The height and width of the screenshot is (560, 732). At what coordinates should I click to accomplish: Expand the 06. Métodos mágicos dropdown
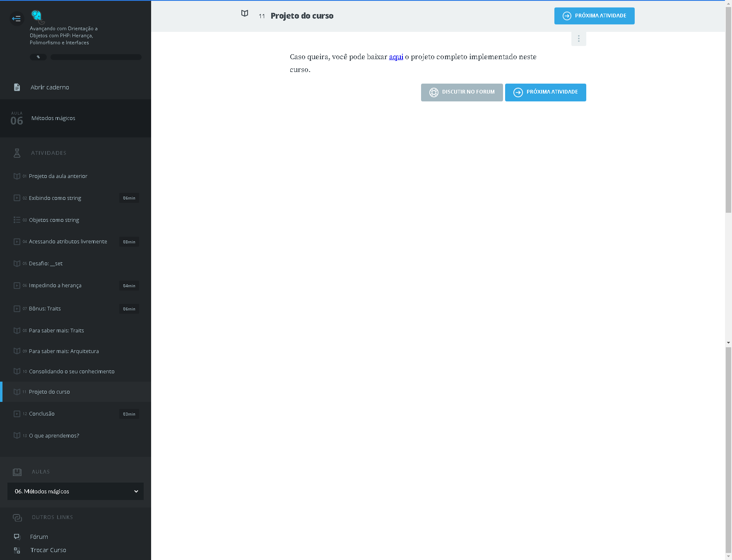75,491
